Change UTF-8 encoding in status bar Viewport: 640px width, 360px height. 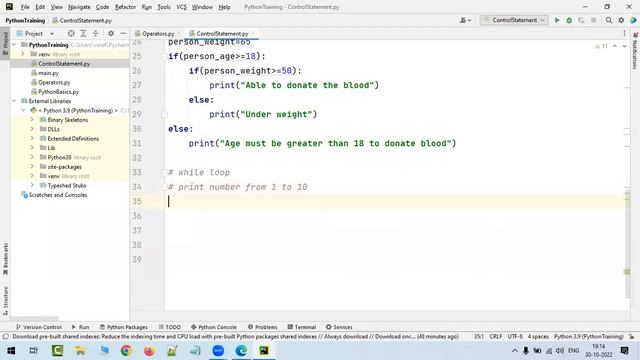515,336
